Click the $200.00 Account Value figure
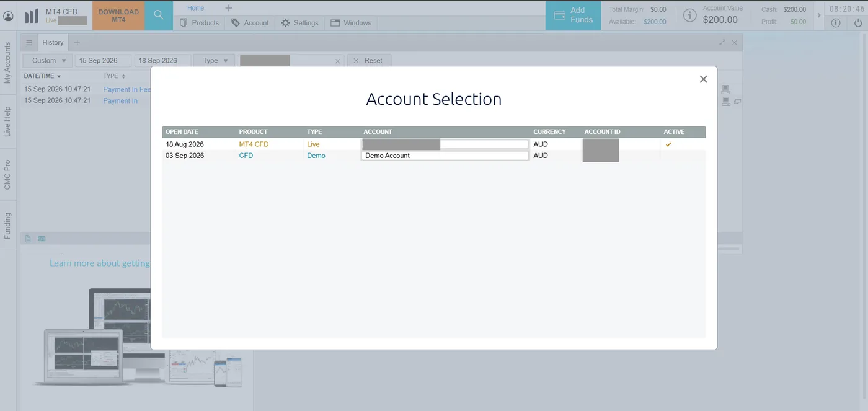The image size is (868, 411). [x=720, y=20]
